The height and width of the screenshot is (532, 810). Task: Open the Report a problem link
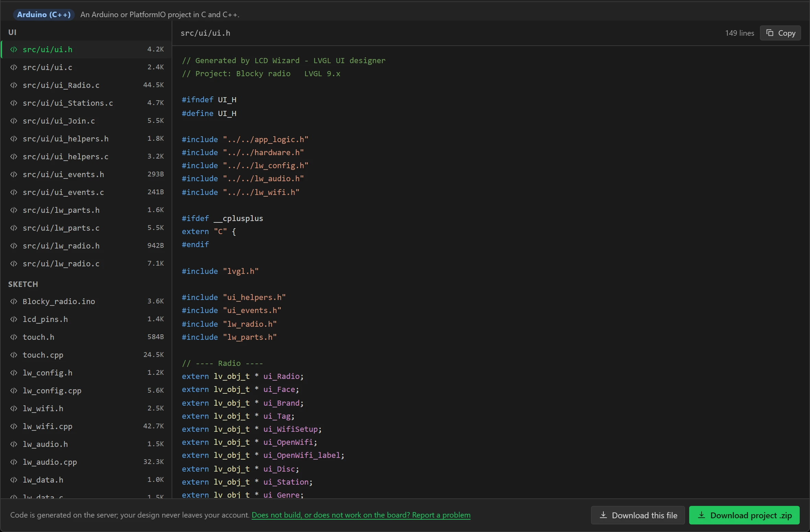click(361, 515)
